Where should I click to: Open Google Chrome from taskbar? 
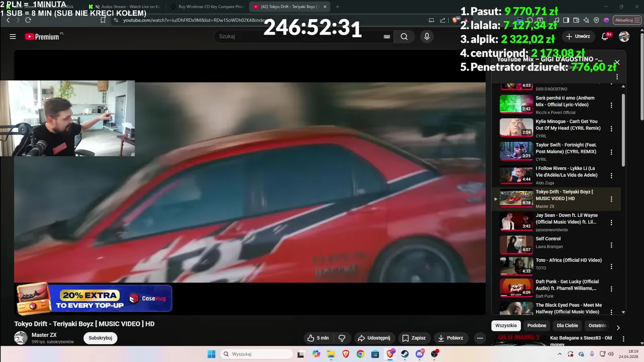[x=360, y=354]
